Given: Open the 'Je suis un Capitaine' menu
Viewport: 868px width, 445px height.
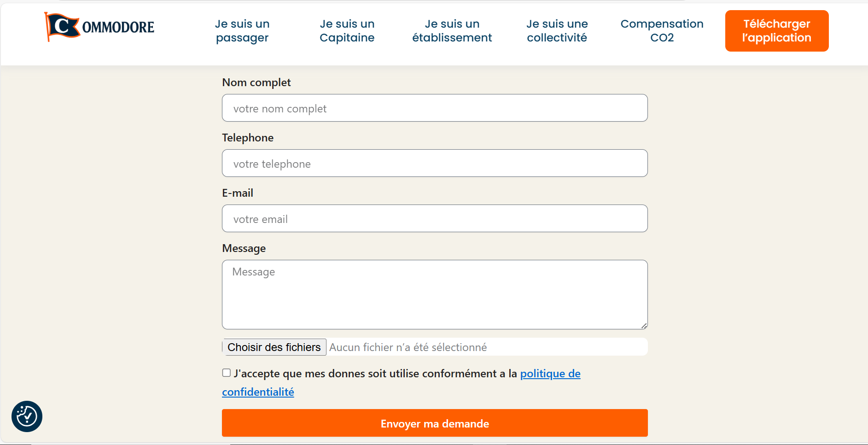Looking at the screenshot, I should coord(347,31).
